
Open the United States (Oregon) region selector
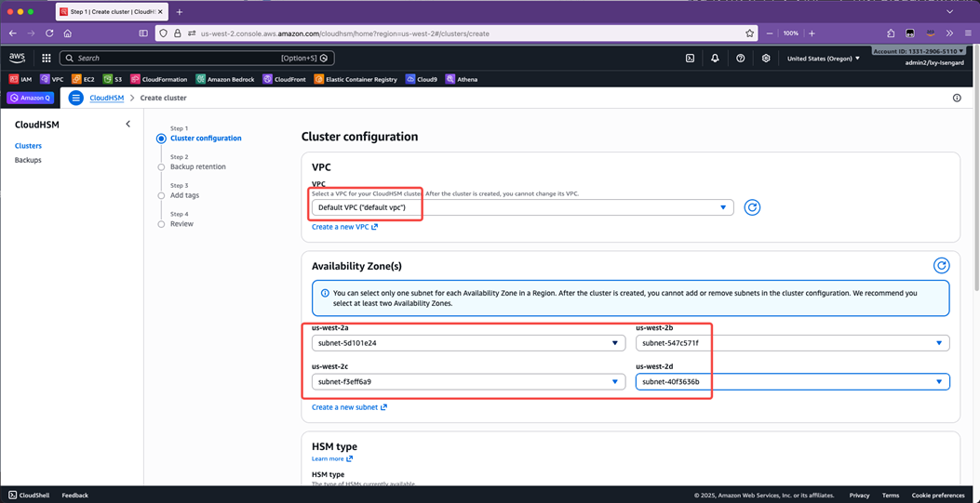(823, 58)
